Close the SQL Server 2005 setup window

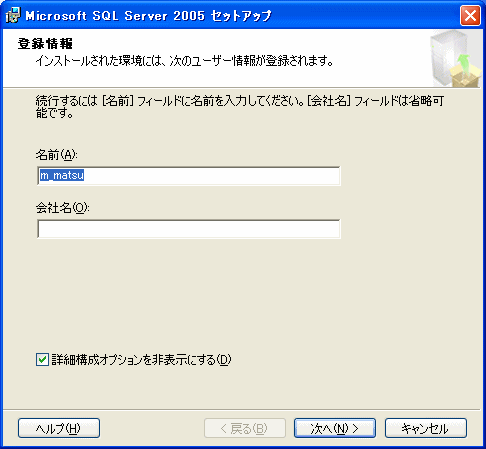coord(470,15)
